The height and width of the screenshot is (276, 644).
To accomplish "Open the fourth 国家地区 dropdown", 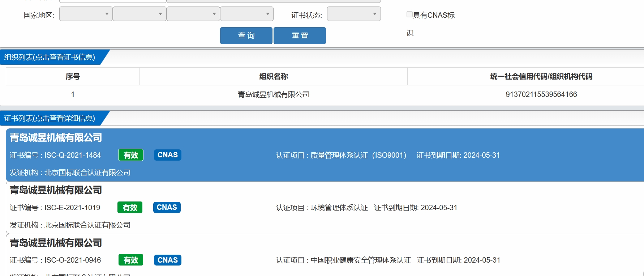I will point(247,14).
